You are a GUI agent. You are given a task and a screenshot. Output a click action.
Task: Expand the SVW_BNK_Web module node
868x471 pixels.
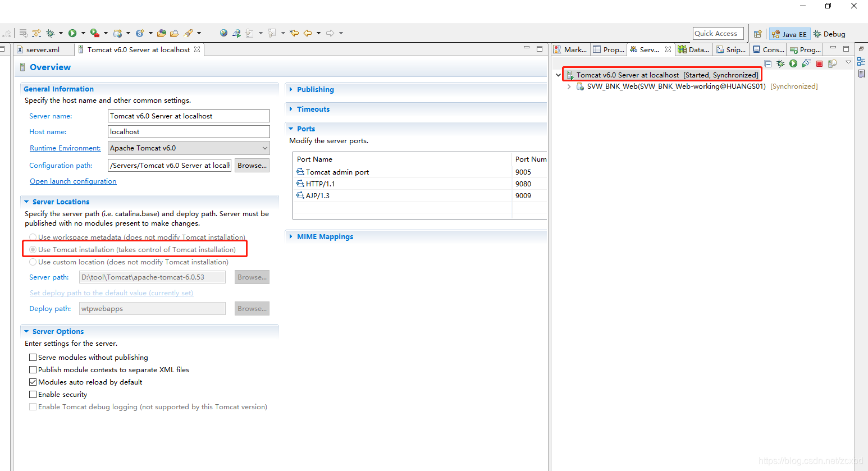click(x=569, y=86)
